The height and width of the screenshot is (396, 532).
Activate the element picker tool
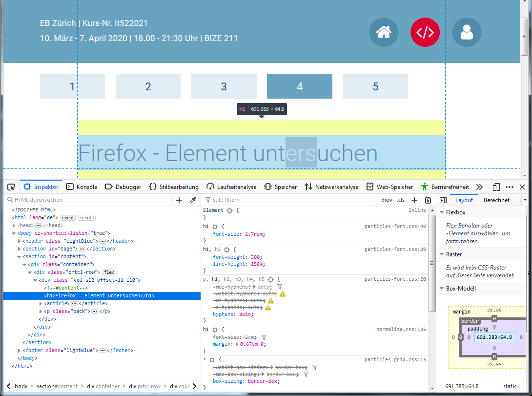(x=11, y=187)
